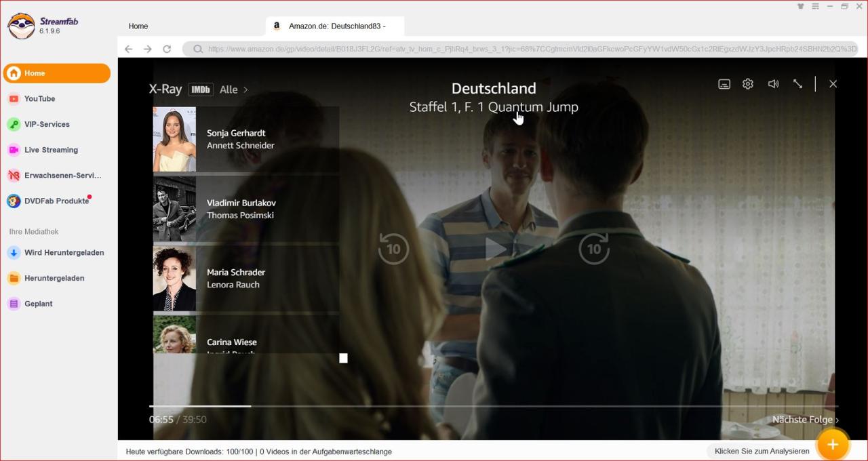This screenshot has height=461, width=868.
Task: Open YouTube in the sidebar
Action: [40, 99]
